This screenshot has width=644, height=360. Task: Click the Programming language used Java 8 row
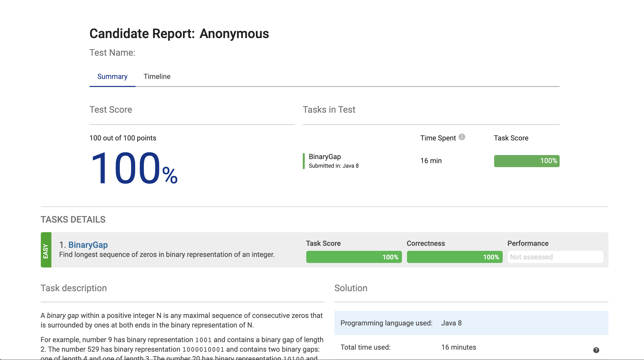click(x=471, y=323)
